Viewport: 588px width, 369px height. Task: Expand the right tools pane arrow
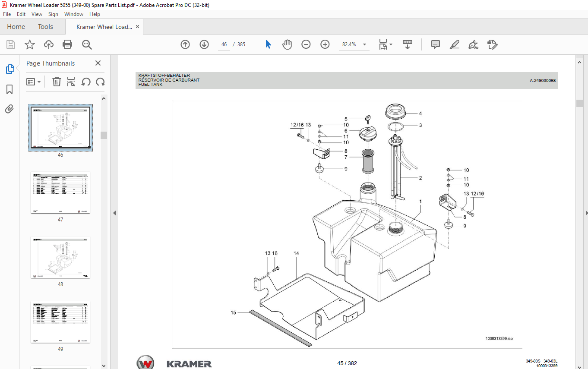click(586, 213)
